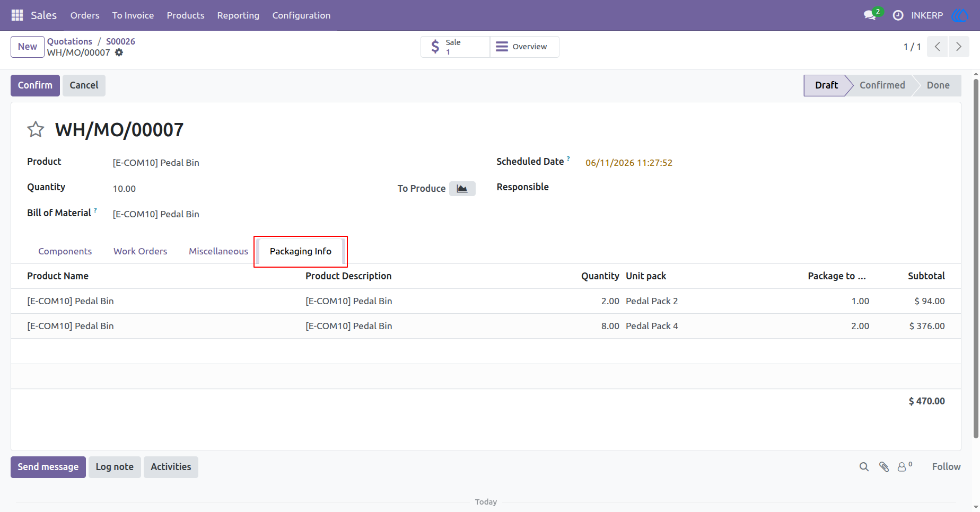The height and width of the screenshot is (512, 980).
Task: Show followers via the person icon
Action: pyautogui.click(x=904, y=466)
